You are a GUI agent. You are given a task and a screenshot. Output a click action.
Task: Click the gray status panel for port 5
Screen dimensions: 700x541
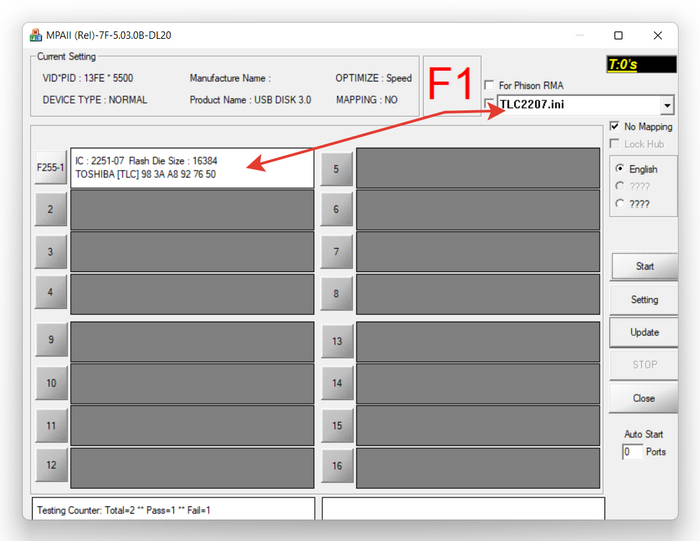pos(478,167)
